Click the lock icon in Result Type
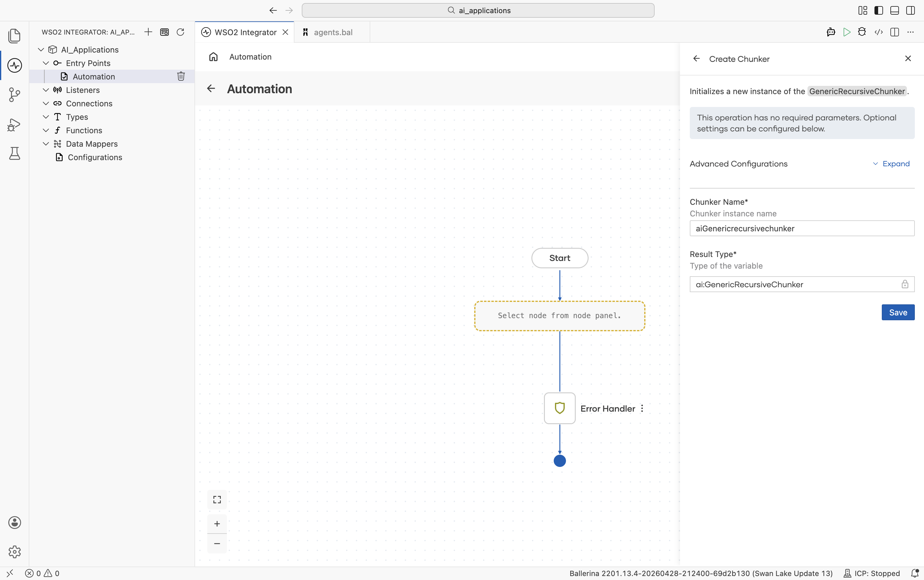Viewport: 924px width, 580px height. [x=905, y=284]
